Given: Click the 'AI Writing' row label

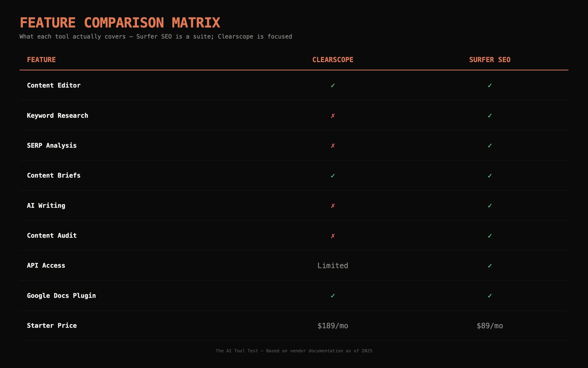Looking at the screenshot, I should 46,205.
